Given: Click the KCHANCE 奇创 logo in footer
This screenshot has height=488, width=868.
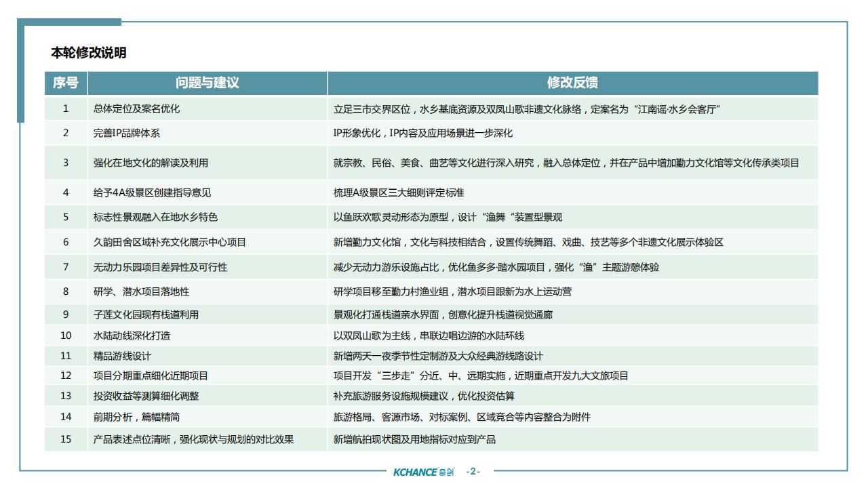Looking at the screenshot, I should pyautogui.click(x=424, y=471).
